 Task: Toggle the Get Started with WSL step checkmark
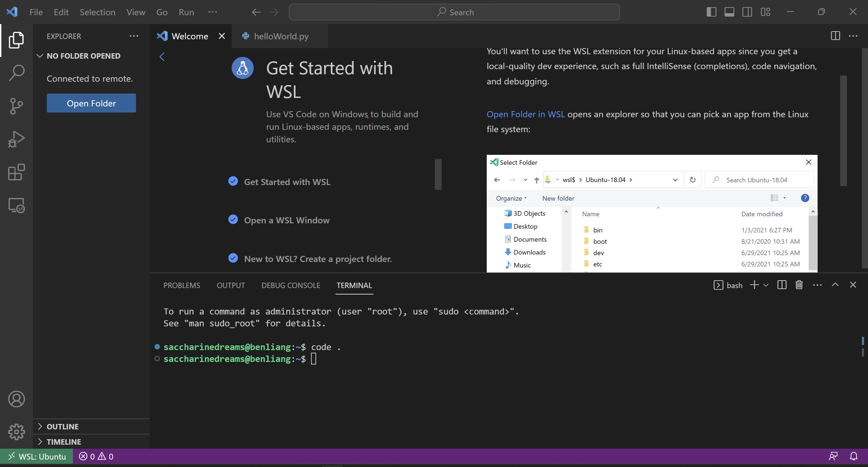[x=233, y=181]
